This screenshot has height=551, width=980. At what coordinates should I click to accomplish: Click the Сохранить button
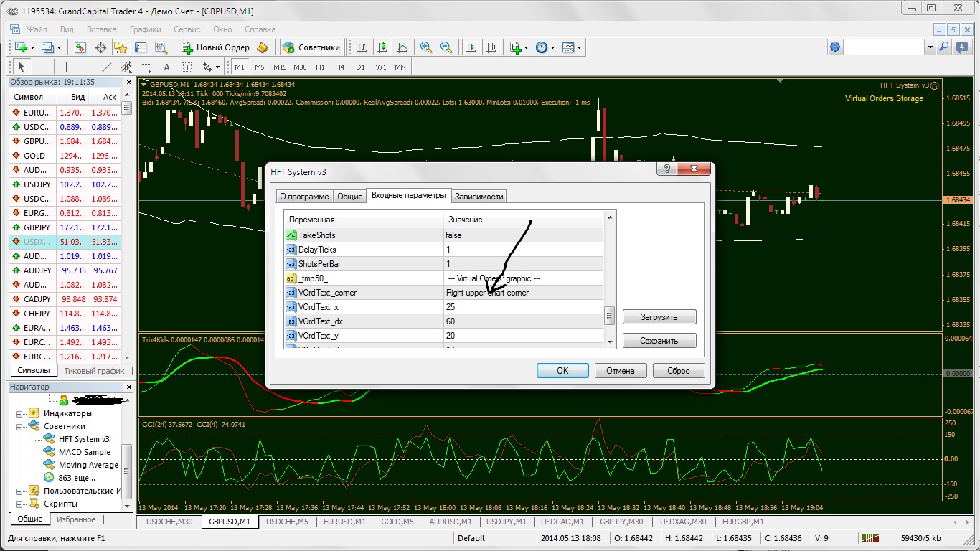659,341
